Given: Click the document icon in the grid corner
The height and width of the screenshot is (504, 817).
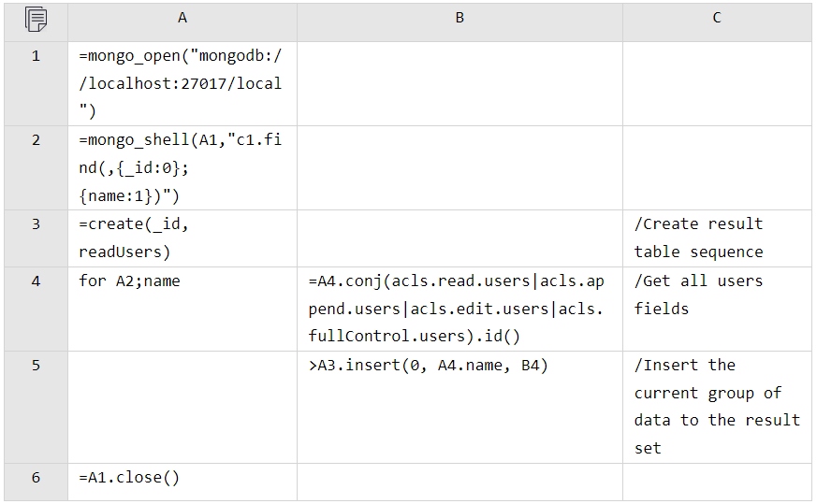Looking at the screenshot, I should [x=36, y=19].
